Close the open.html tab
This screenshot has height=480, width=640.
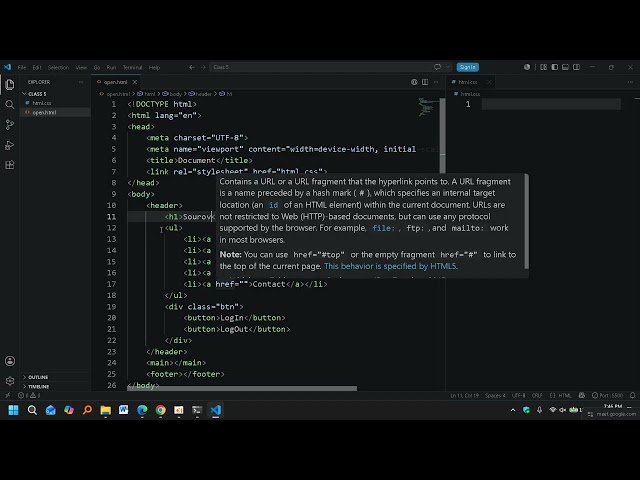(x=135, y=82)
